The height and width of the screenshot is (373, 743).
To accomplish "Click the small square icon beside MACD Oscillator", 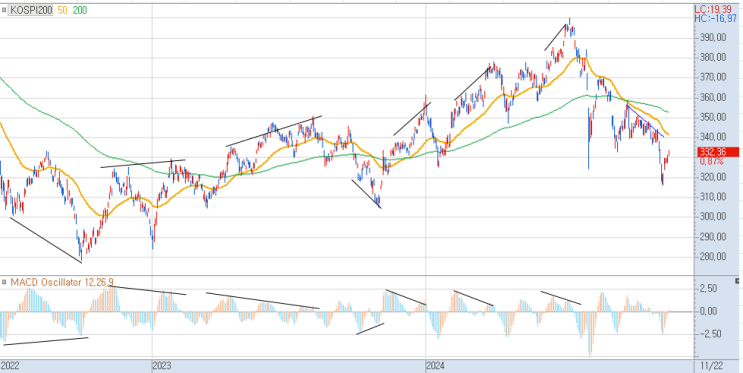I will point(3,282).
